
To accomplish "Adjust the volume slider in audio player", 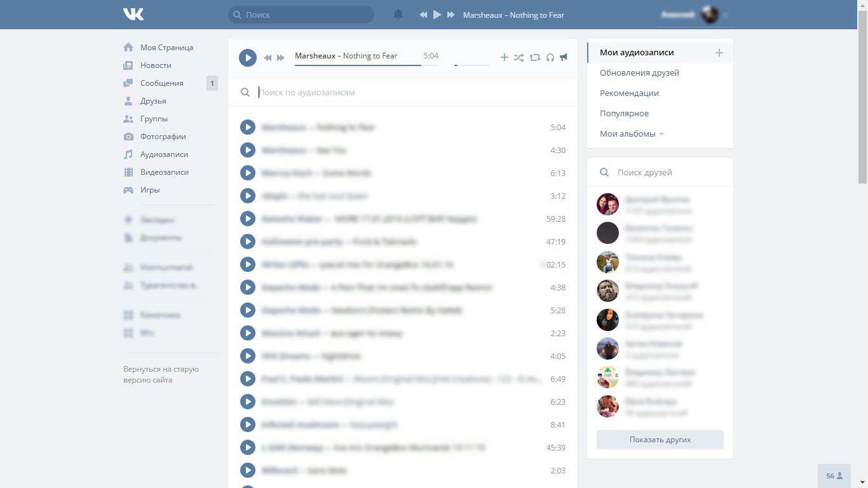I will pyautogui.click(x=471, y=65).
